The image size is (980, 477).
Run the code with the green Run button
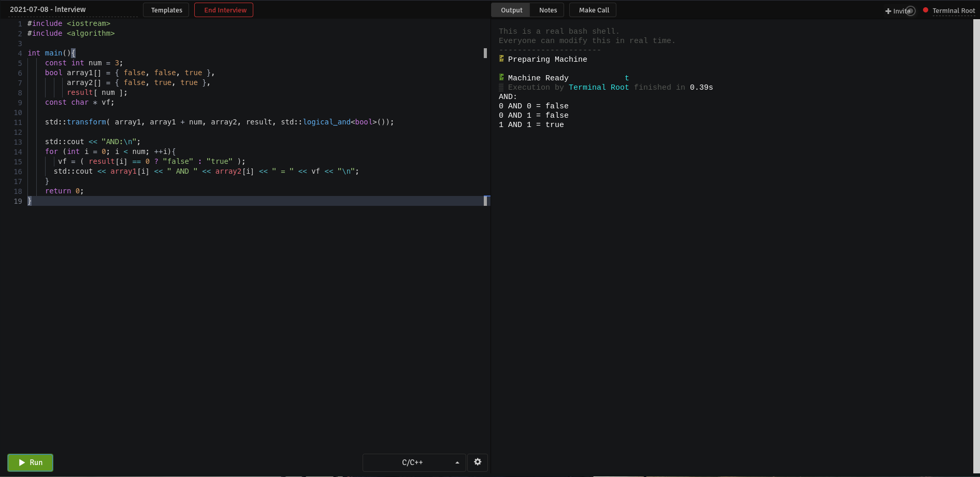pos(30,462)
